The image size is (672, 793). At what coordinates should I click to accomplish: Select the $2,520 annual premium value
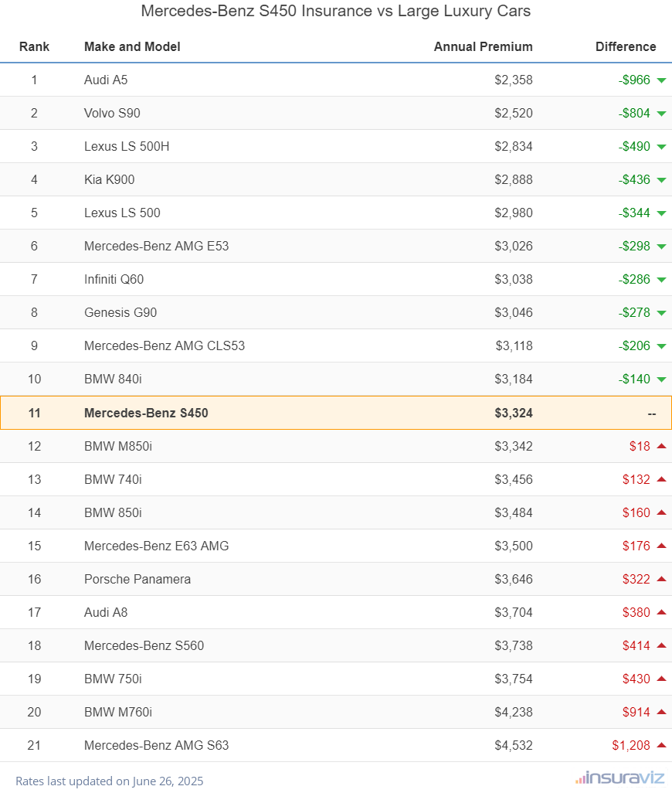click(x=514, y=114)
